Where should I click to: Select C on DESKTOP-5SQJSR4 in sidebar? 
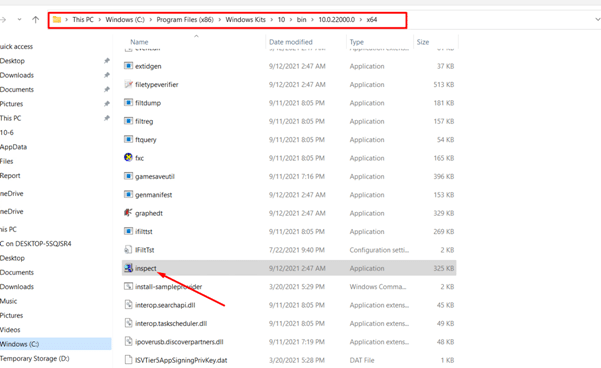pos(36,243)
